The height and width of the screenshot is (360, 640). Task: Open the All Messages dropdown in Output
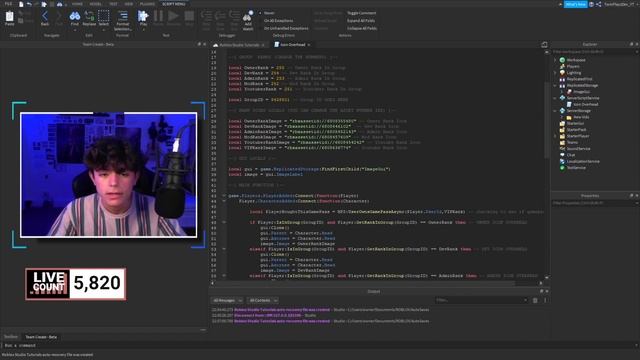pyautogui.click(x=227, y=300)
